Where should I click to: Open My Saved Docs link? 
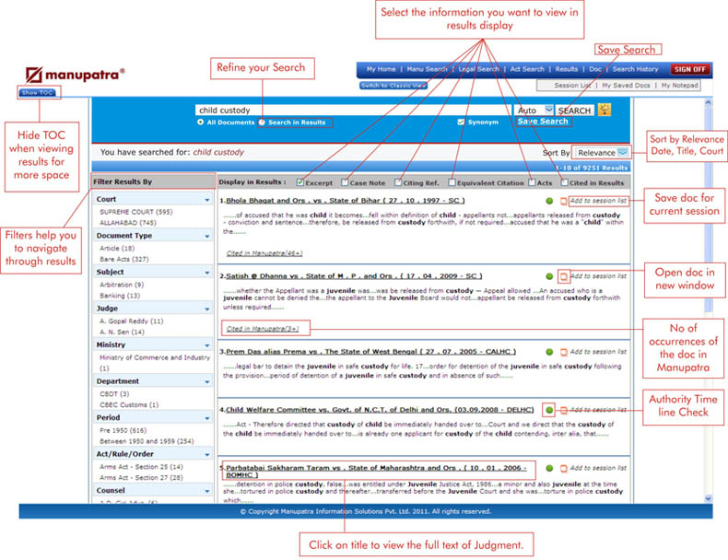coord(626,86)
